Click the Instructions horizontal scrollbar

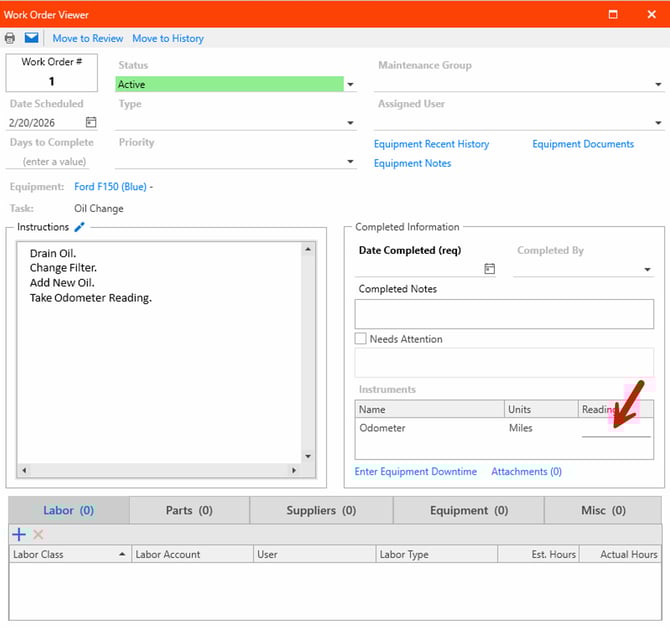160,470
